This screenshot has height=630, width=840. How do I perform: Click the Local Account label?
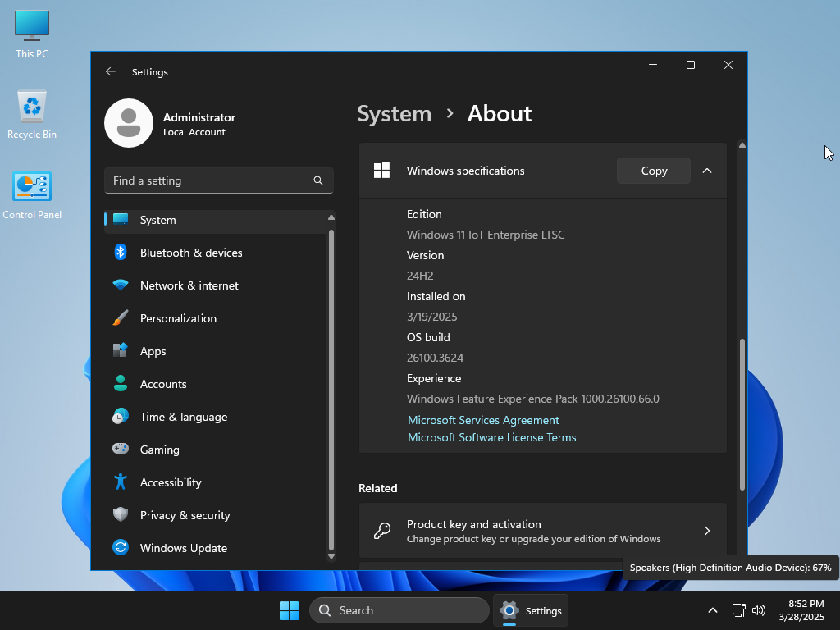[x=194, y=132]
